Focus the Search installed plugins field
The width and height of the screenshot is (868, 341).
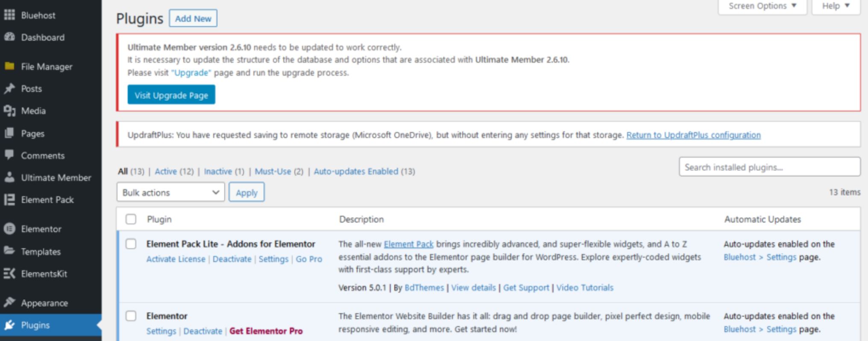[769, 167]
